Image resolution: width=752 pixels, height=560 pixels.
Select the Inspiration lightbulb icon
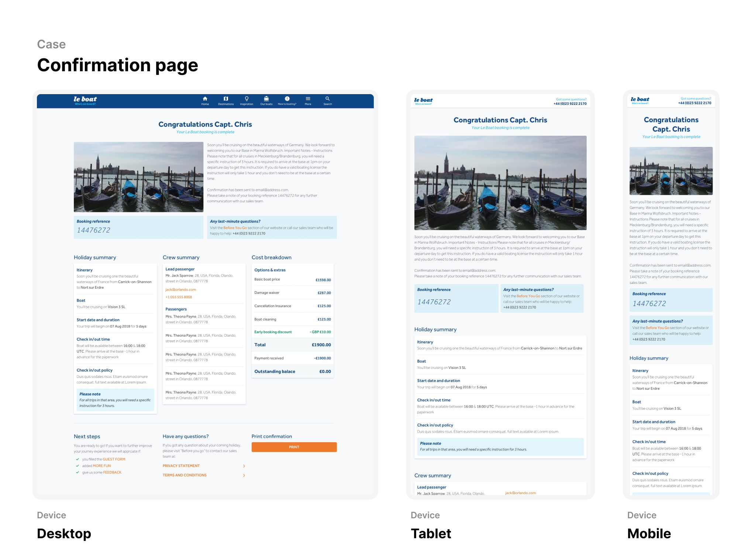pos(246,99)
